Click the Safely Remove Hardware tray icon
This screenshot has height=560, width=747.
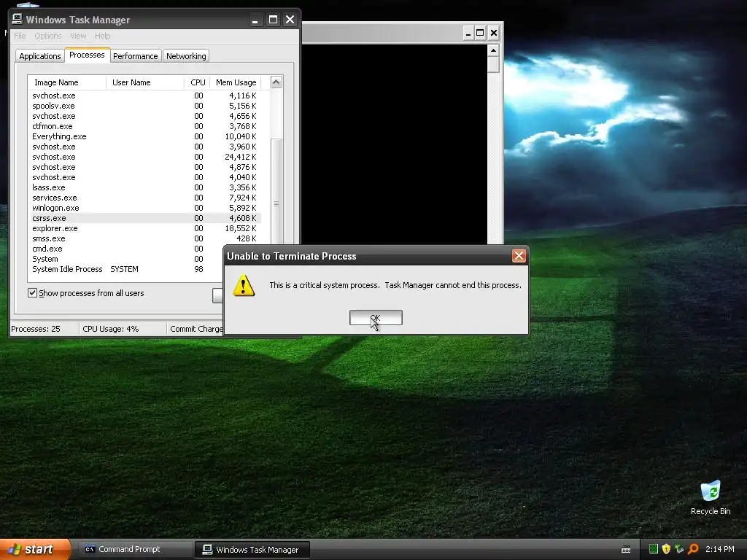[679, 549]
